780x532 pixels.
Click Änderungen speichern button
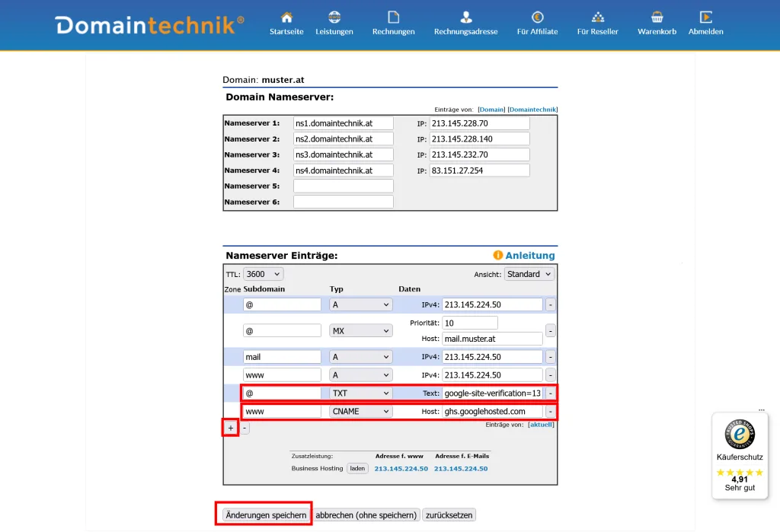[x=265, y=515]
